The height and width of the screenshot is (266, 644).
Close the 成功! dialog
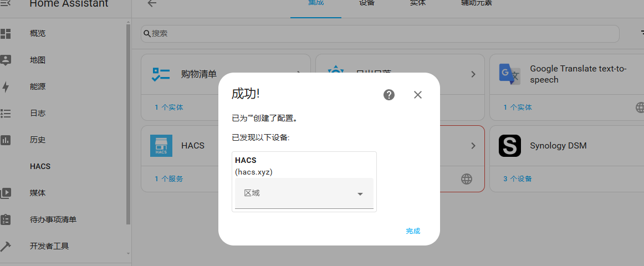pos(418,95)
